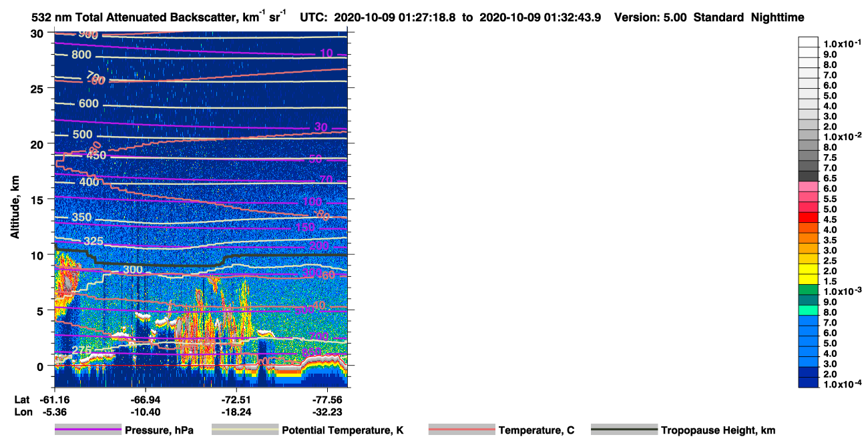The height and width of the screenshot is (445, 868).
Task: Click the "1.0x10-3" color bar label
Action: pyautogui.click(x=841, y=291)
